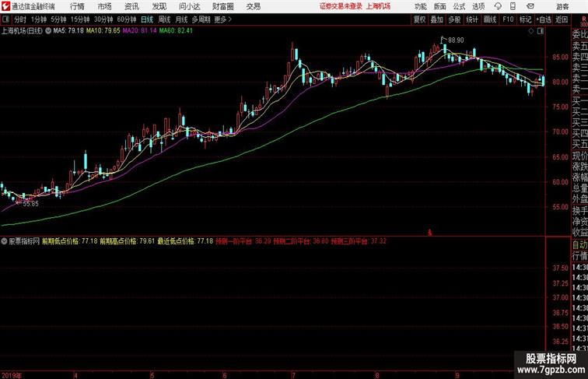Switch to 月线 monthly period
The image size is (588, 379).
(181, 19)
